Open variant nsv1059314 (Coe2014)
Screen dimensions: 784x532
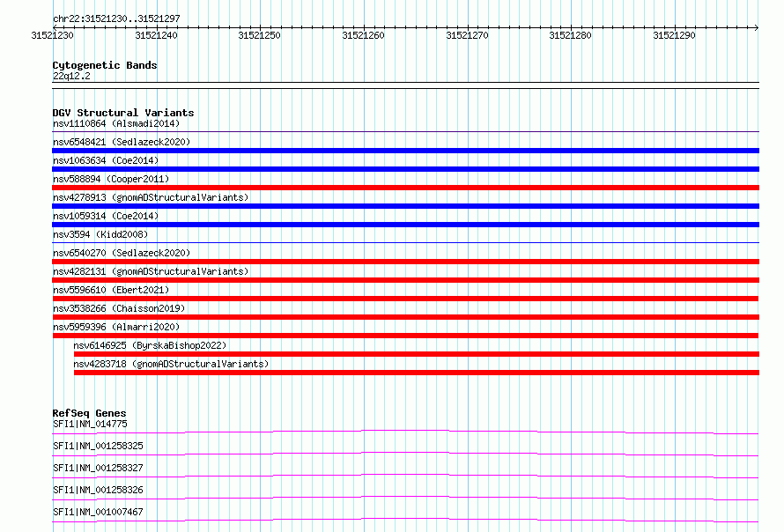(106, 216)
